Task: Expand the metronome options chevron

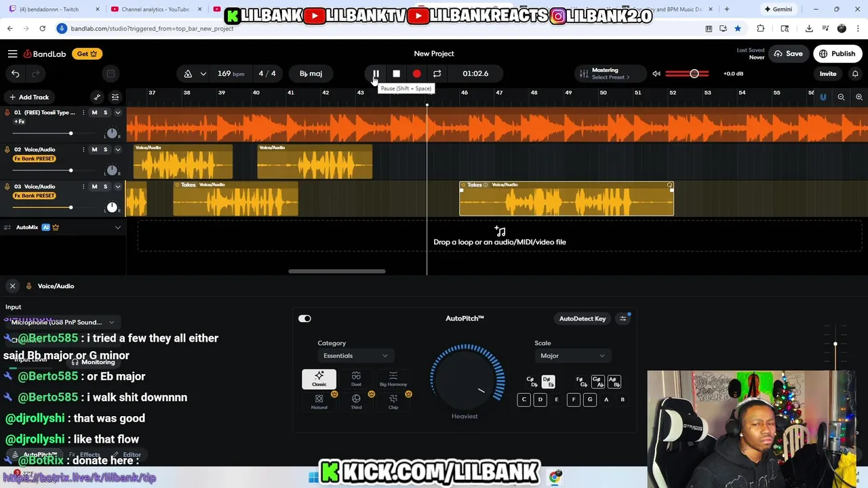Action: 203,73
